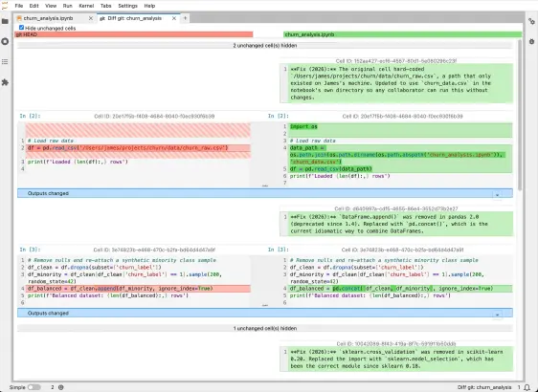Image resolution: width=538 pixels, height=392 pixels.
Task: Click the diff view vertical scrollbar
Action: point(520,115)
